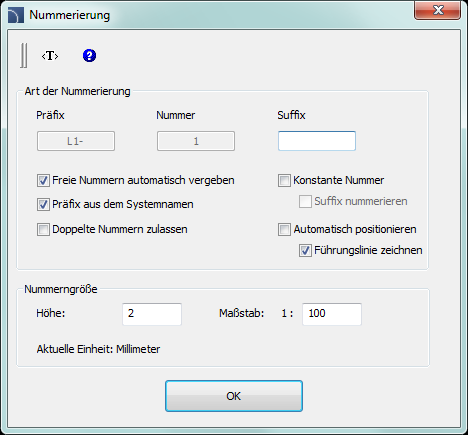Enable Automatisch positionieren
This screenshot has height=435, width=468.
[284, 229]
